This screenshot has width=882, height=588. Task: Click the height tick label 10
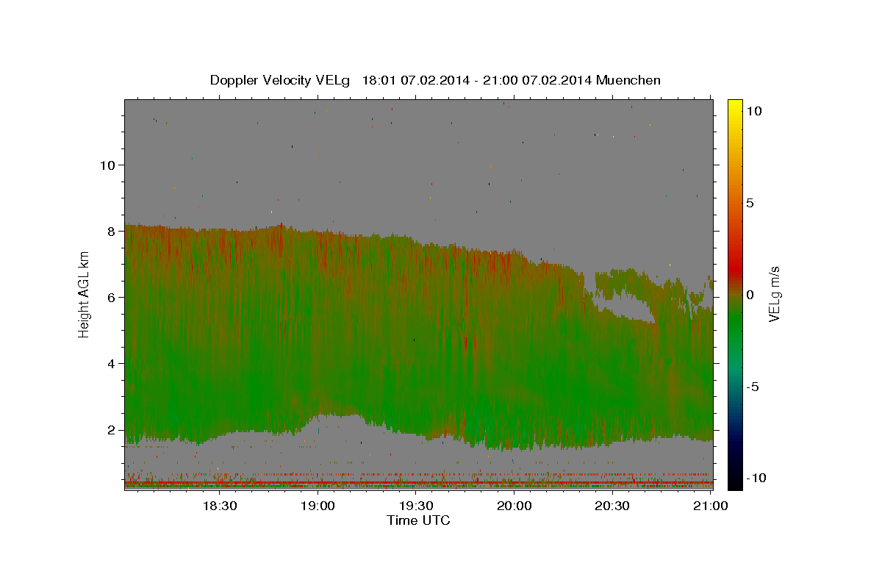tap(107, 165)
